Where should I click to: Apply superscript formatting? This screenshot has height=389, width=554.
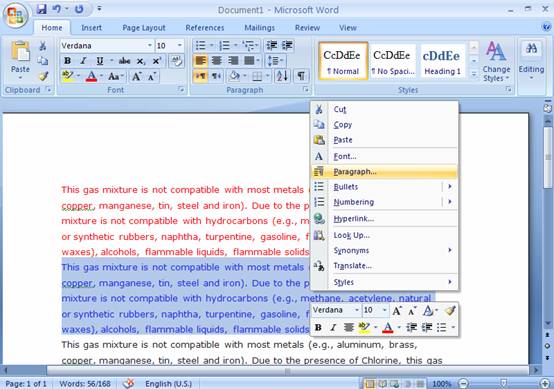coord(157,61)
